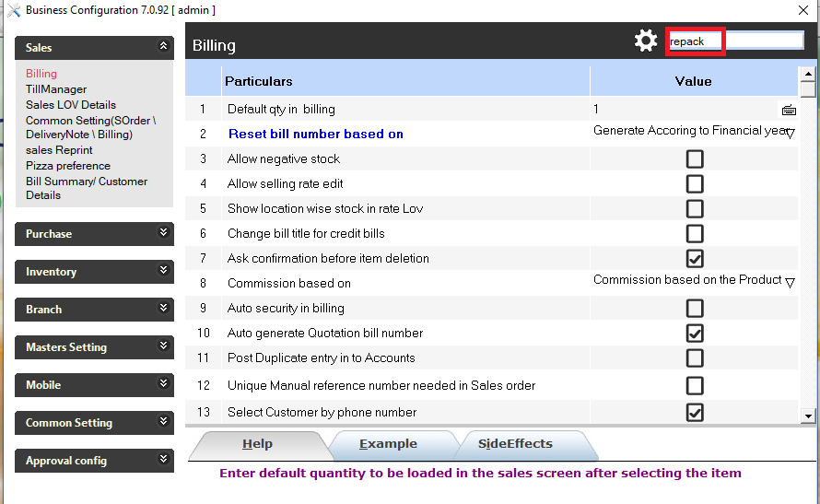This screenshot has width=820, height=504.
Task: Click the search field containing repack
Action: (x=735, y=41)
